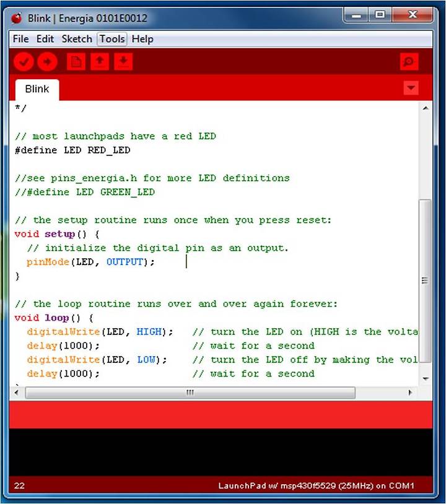Click the black console output area
This screenshot has width=446, height=504.
pyautogui.click(x=221, y=452)
